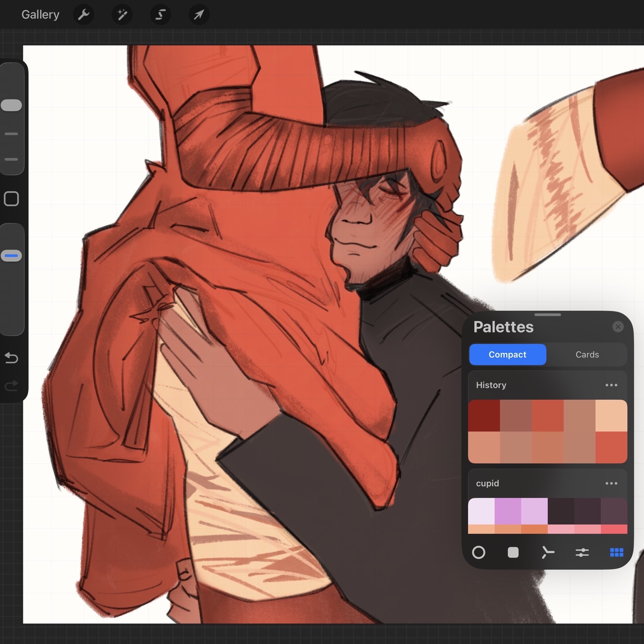The height and width of the screenshot is (644, 644).
Task: Open the Value sliders color tab
Action: pyautogui.click(x=582, y=552)
